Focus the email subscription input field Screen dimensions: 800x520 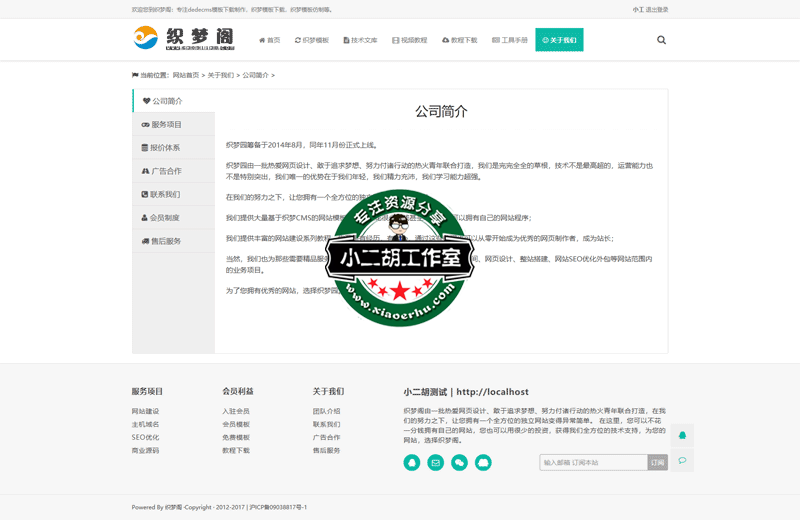[x=593, y=463]
